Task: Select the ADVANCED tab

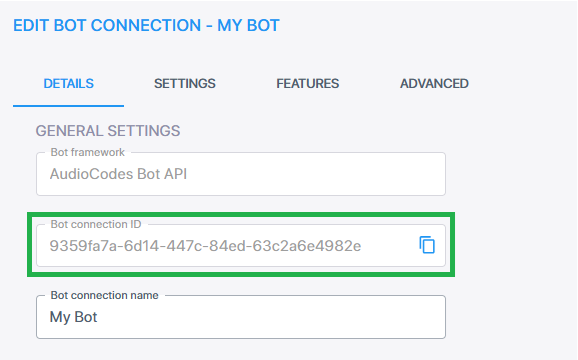Action: click(434, 84)
